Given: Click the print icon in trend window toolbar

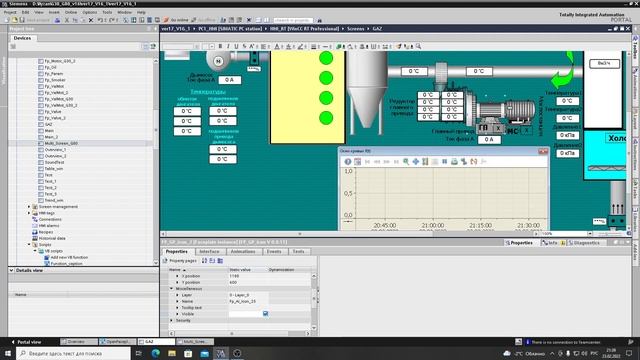Looking at the screenshot, I should tap(454, 162).
